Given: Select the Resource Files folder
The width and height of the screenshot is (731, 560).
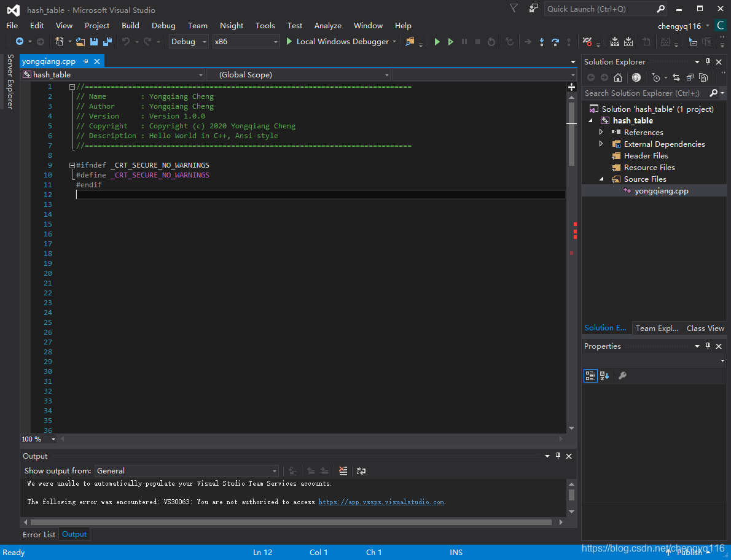Looking at the screenshot, I should (x=649, y=167).
